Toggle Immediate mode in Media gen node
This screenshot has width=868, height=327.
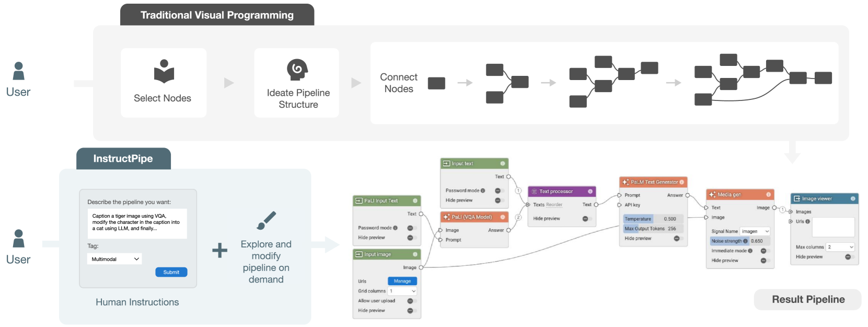[763, 251]
